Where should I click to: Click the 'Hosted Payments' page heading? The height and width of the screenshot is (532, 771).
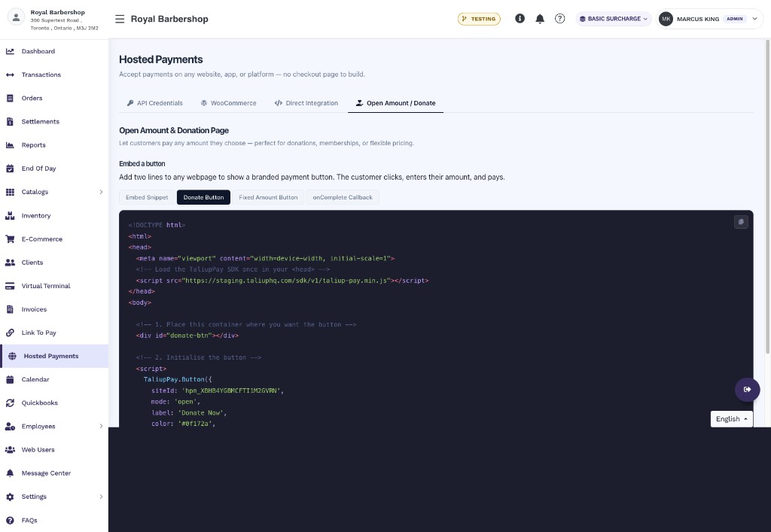[x=161, y=59]
